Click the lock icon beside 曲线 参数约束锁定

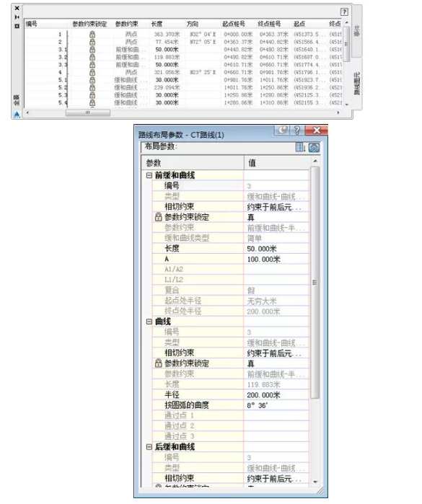pyautogui.click(x=158, y=363)
